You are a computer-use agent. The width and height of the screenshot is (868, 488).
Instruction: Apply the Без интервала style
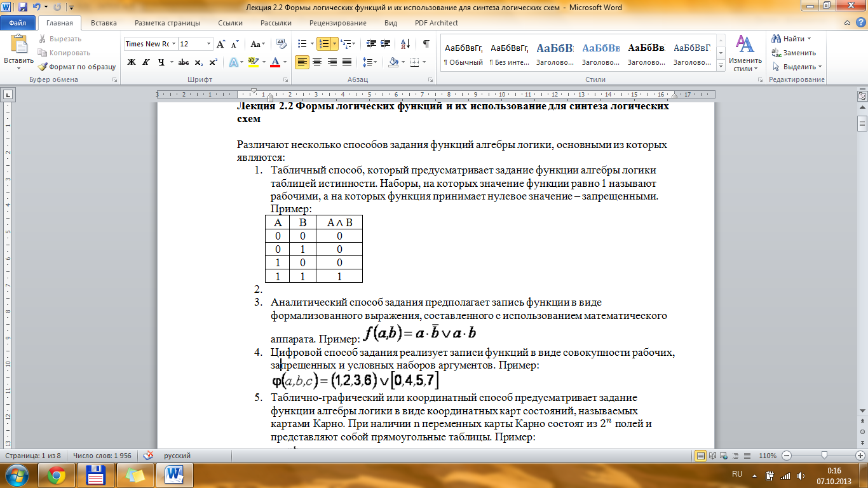tap(509, 53)
